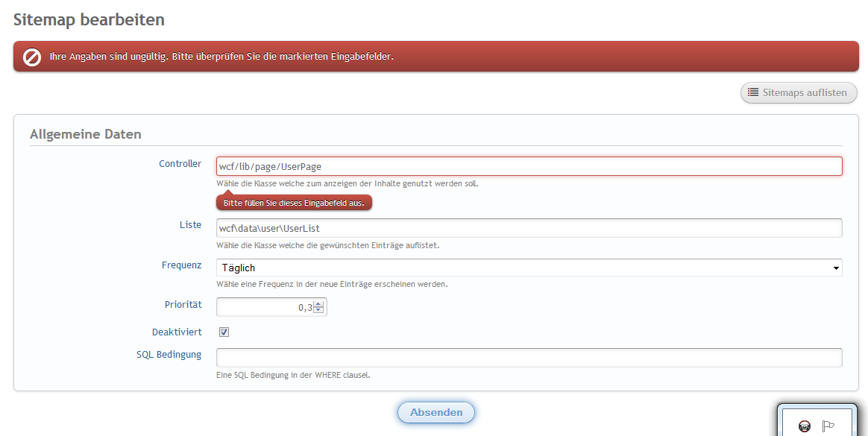Image resolution: width=868 pixels, height=436 pixels.
Task: Select the Priorität number field
Action: [x=265, y=307]
